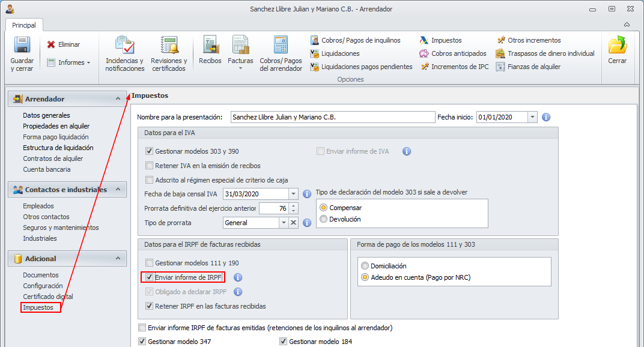
Task: Click the Cobros anticipados piggy bank icon
Action: tap(424, 53)
